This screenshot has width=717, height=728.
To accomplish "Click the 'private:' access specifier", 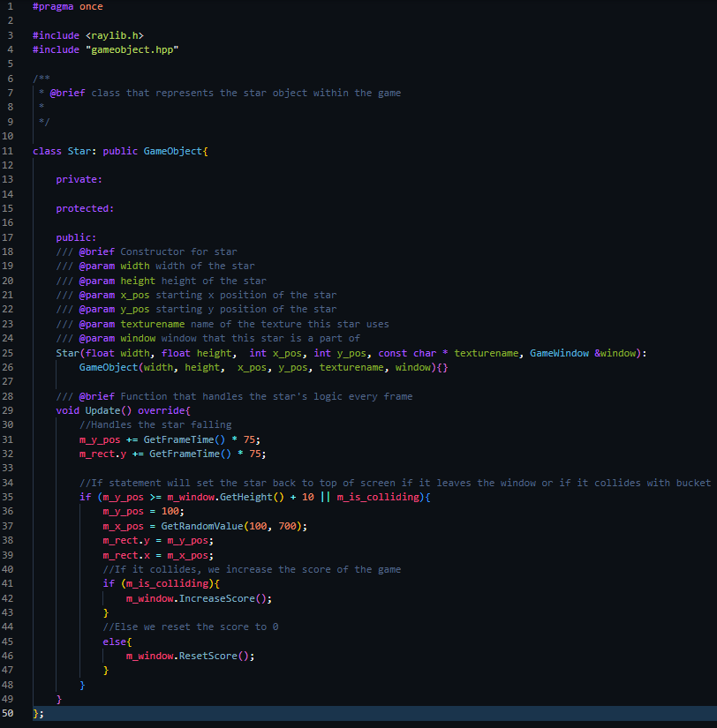I will [x=79, y=179].
